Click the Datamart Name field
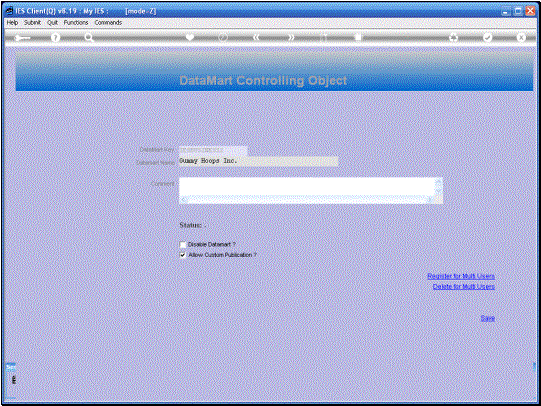The image size is (541, 406). click(x=258, y=161)
